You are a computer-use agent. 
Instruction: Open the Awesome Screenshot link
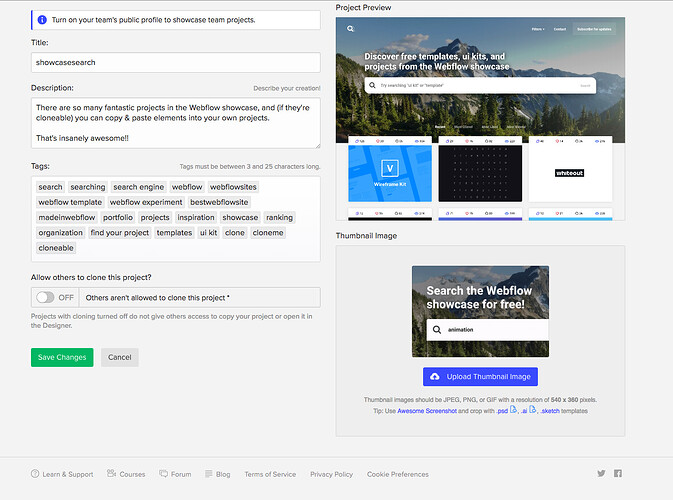tap(427, 411)
